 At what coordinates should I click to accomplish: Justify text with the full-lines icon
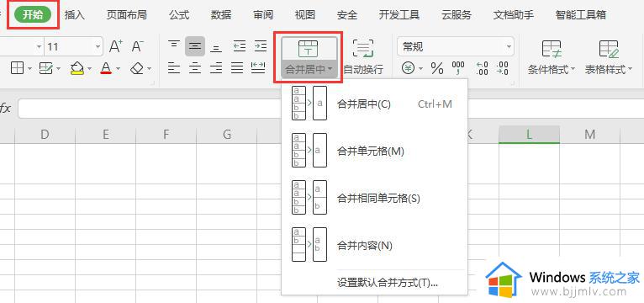pyautogui.click(x=237, y=68)
